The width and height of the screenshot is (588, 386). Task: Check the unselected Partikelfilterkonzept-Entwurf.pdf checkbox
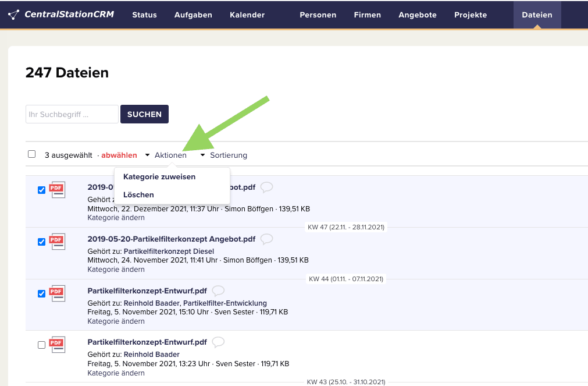coord(41,345)
